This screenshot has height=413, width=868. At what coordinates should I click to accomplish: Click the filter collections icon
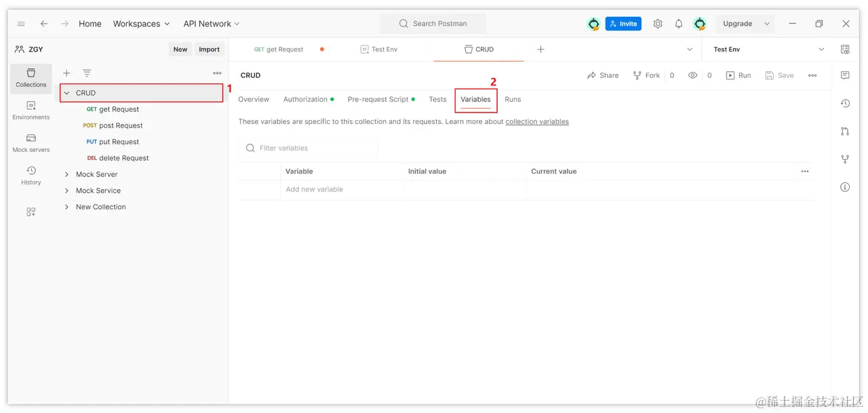tap(87, 73)
